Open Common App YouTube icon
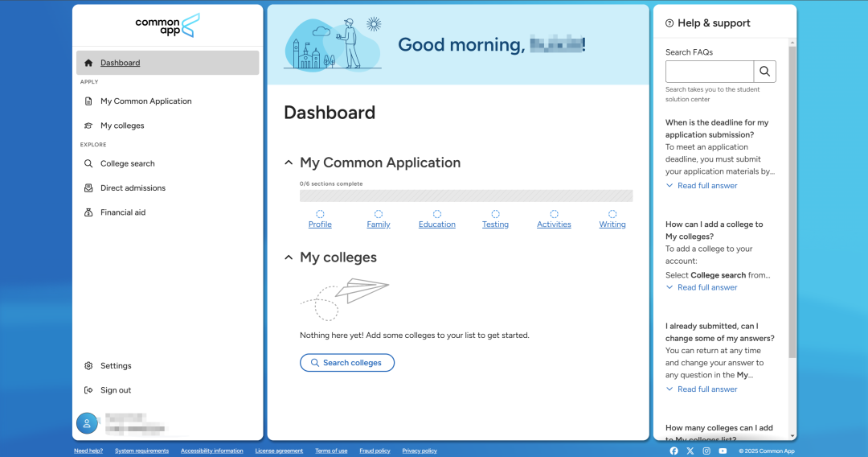The height and width of the screenshot is (457, 868). click(x=723, y=451)
